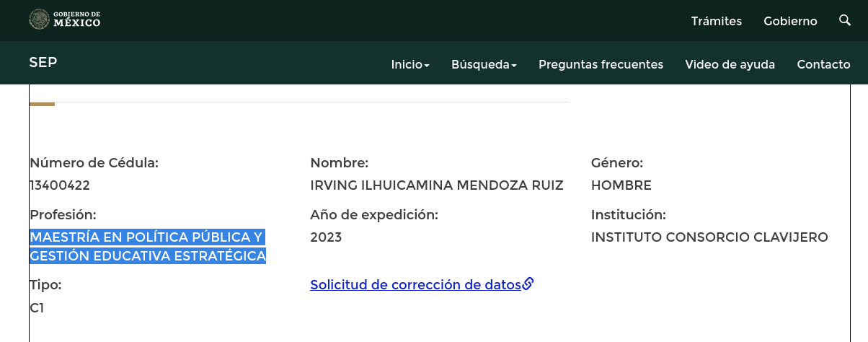
Task: Click the Gobierno de México logo
Action: 65,19
